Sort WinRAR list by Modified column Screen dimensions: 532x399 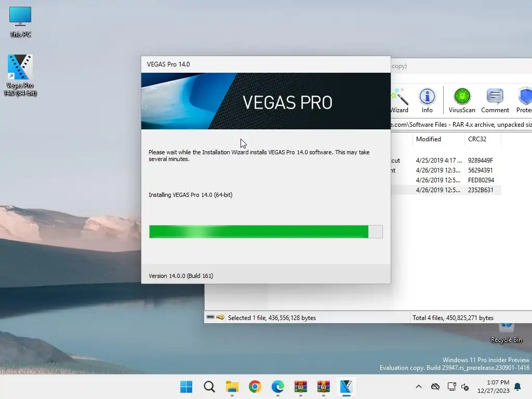pyautogui.click(x=438, y=139)
